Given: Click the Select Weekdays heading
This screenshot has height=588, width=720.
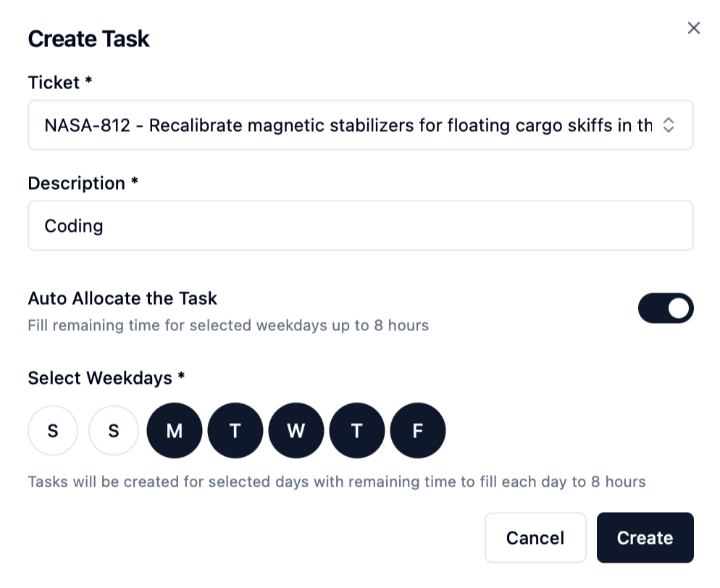Looking at the screenshot, I should coord(106,378).
